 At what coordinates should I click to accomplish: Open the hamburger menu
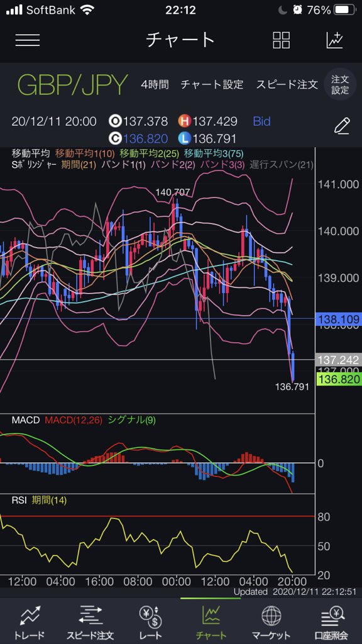[28, 40]
